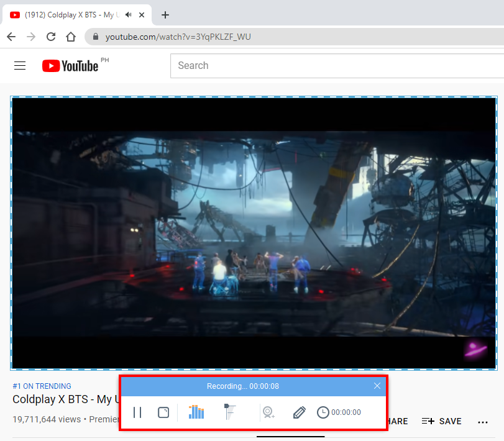Open a new browser tab
504x441 pixels.
click(165, 15)
